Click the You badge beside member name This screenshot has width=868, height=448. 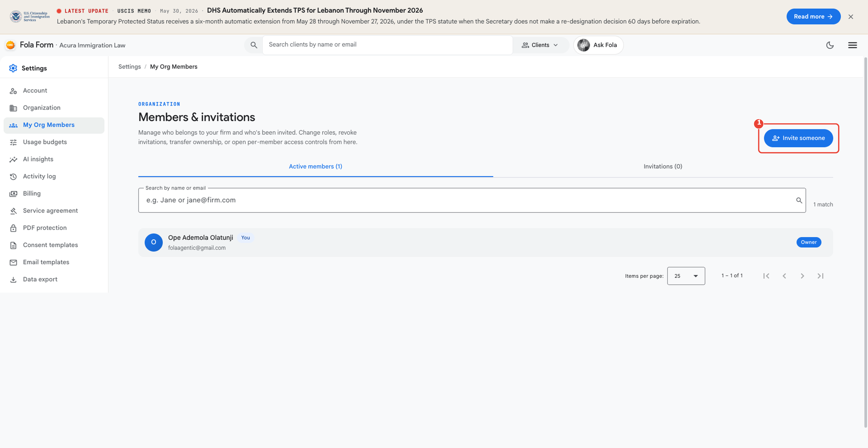click(x=245, y=238)
